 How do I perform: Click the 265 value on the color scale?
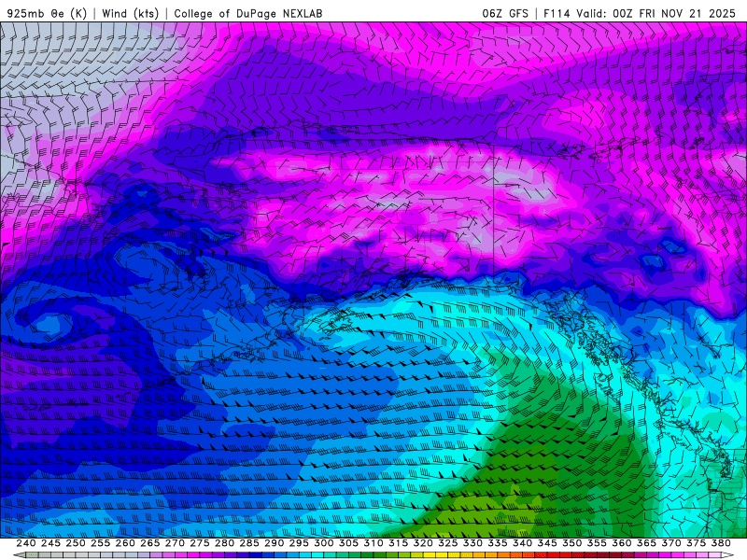pyautogui.click(x=149, y=543)
